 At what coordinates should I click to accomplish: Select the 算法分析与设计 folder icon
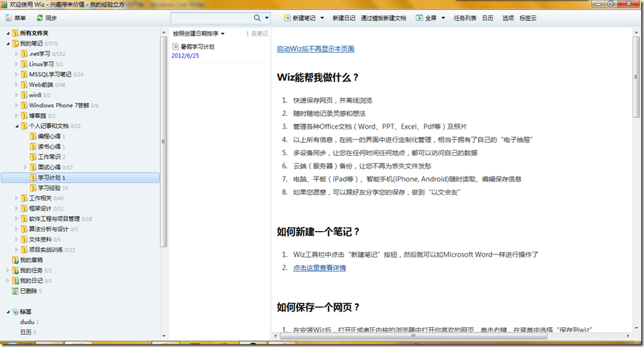click(x=24, y=229)
